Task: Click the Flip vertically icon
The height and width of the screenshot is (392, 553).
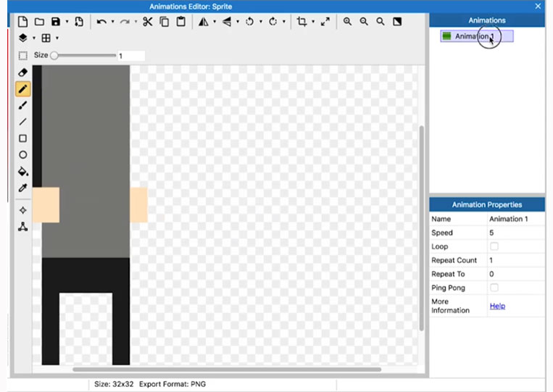Action: coord(227,22)
